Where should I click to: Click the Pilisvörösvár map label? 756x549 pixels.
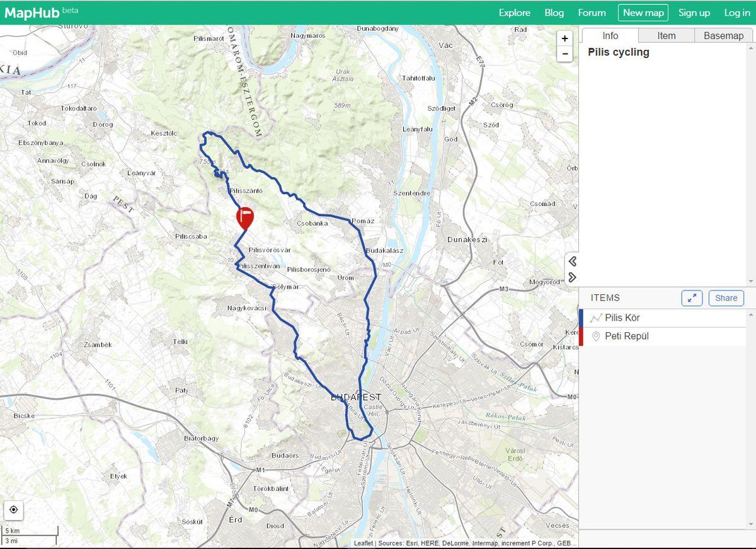270,250
